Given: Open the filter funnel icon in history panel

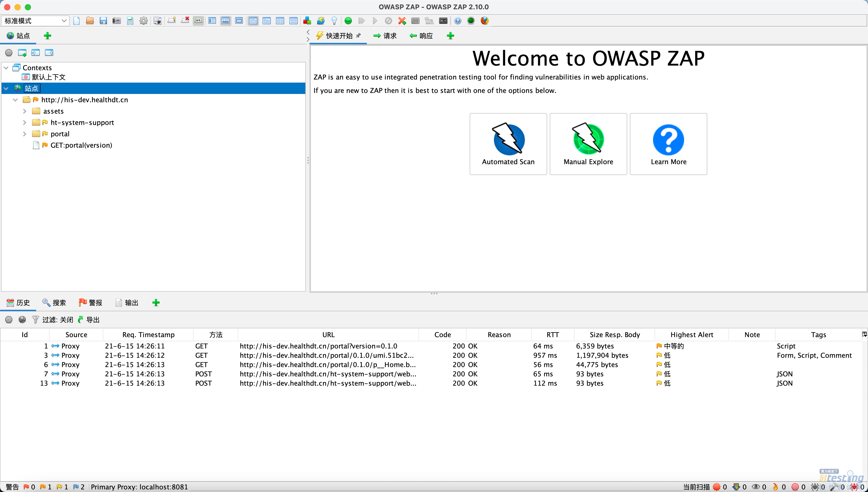Looking at the screenshot, I should click(35, 319).
